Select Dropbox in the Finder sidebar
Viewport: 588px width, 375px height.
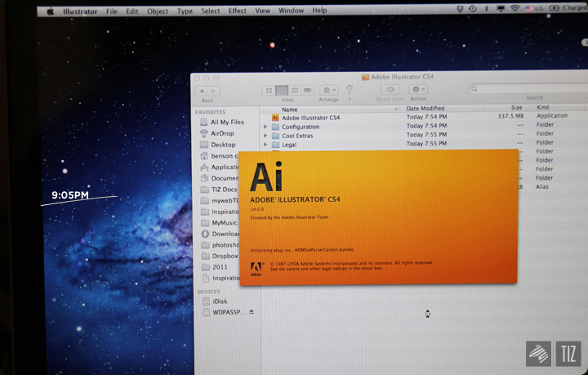click(224, 256)
